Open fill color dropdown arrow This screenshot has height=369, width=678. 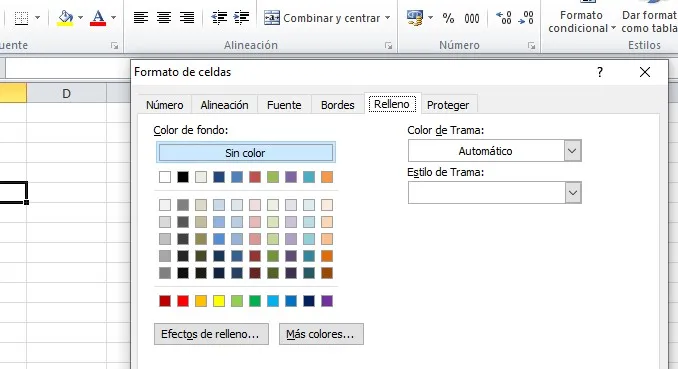click(80, 18)
